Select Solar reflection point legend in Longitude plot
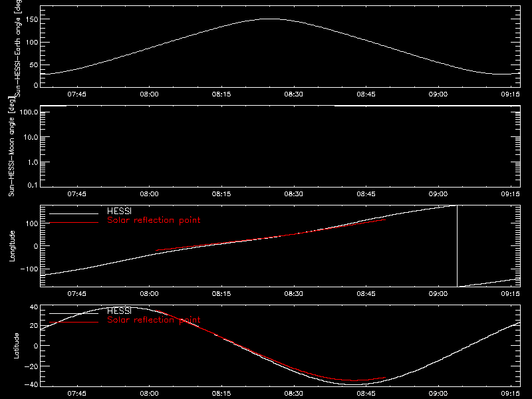Screen dimensions: 532x399 tap(154, 220)
